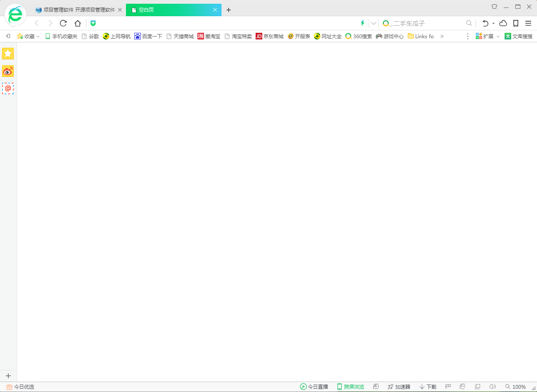Toggle page sound with the speaker icon

[x=493, y=387]
